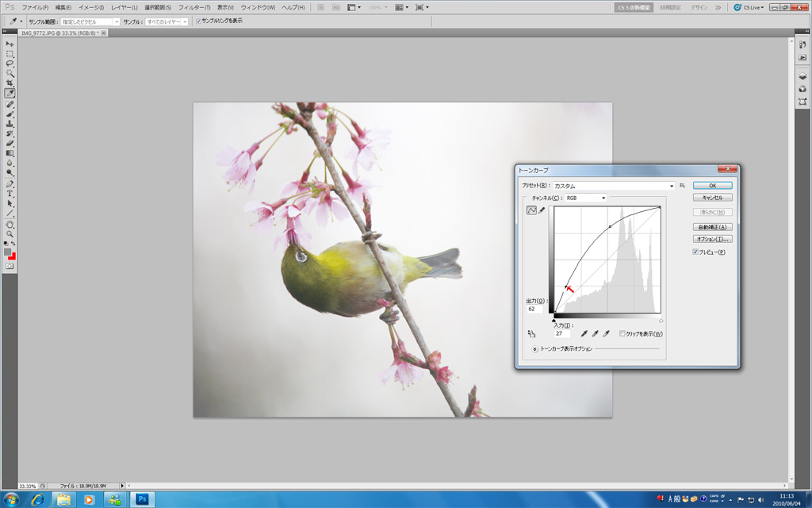Viewport: 812px width, 508px height.
Task: Select the Rectangular Marquee tool
Action: click(x=10, y=54)
